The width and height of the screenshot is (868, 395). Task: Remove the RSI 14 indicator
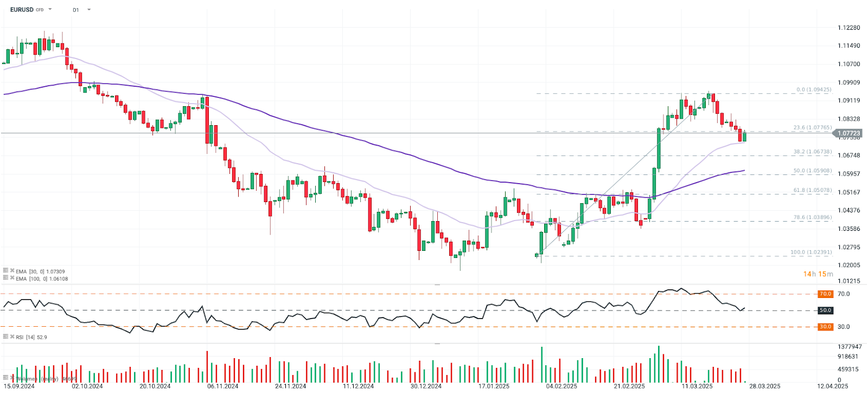click(12, 336)
